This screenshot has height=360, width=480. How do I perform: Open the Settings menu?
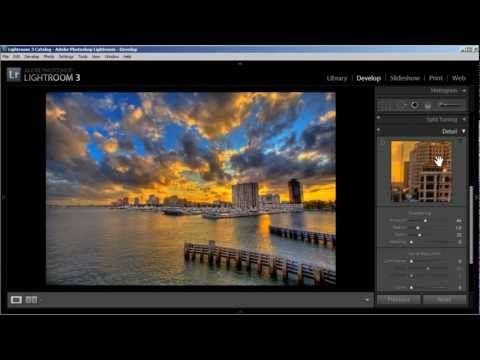tap(66, 57)
